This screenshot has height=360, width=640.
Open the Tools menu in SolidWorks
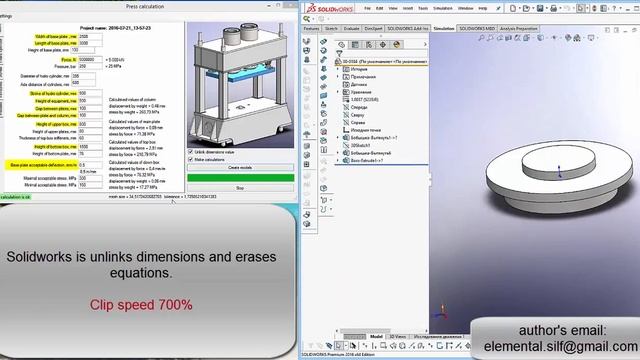point(423,8)
